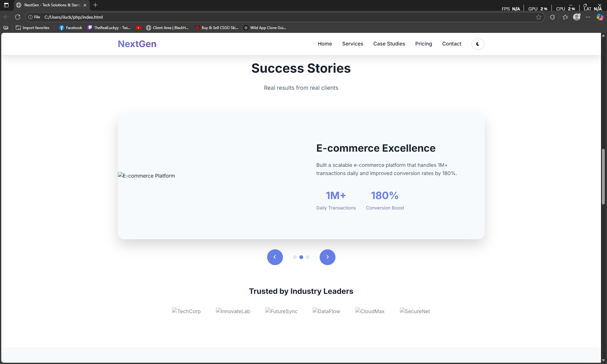Viewport: 607px width, 364px height.
Task: Click the browser refresh icon
Action: coord(18,17)
